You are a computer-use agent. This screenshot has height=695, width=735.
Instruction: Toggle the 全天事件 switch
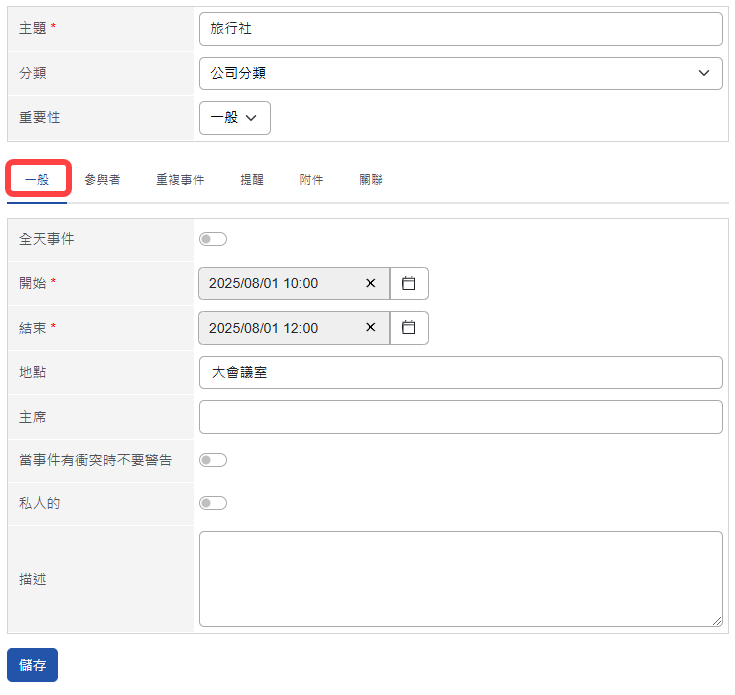click(213, 239)
